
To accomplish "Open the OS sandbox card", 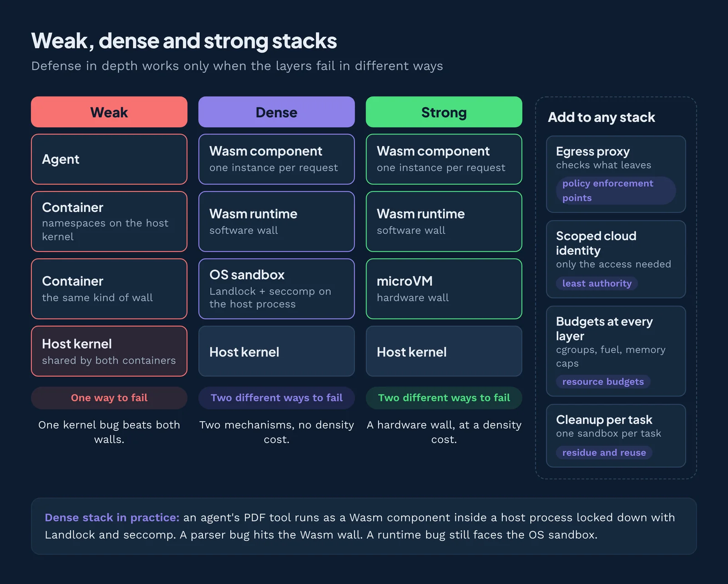I will (277, 289).
